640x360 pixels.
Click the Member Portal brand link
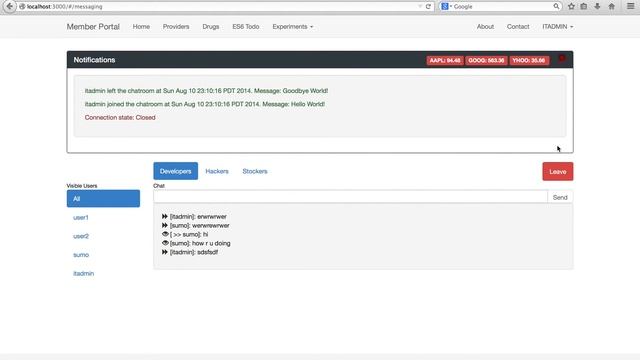coord(93,27)
